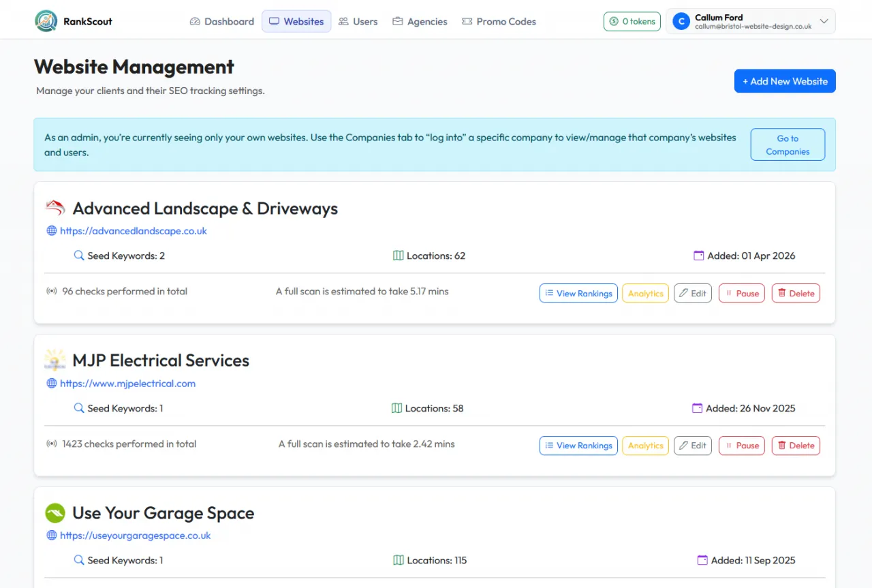This screenshot has height=588, width=872.
Task: Delete the Advanced Landscape & Driveways website
Action: point(796,293)
